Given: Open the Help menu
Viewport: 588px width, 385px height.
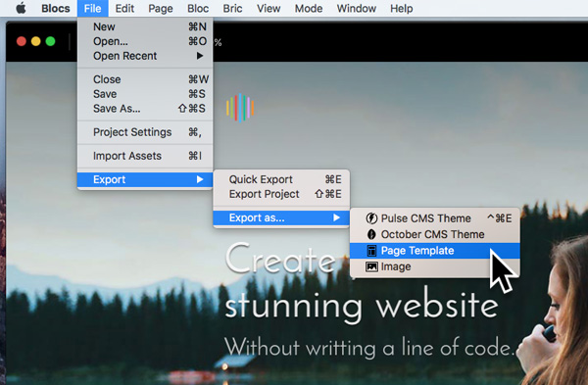Looking at the screenshot, I should point(401,8).
